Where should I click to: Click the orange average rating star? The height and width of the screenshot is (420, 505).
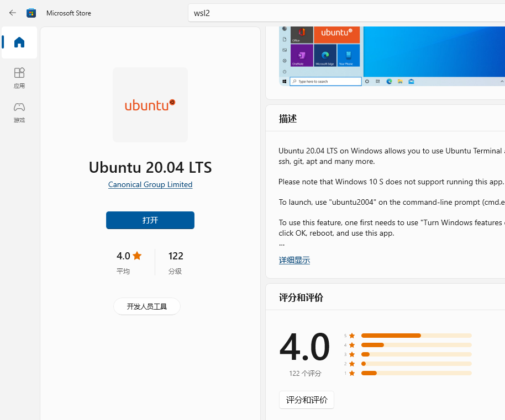pos(138,256)
